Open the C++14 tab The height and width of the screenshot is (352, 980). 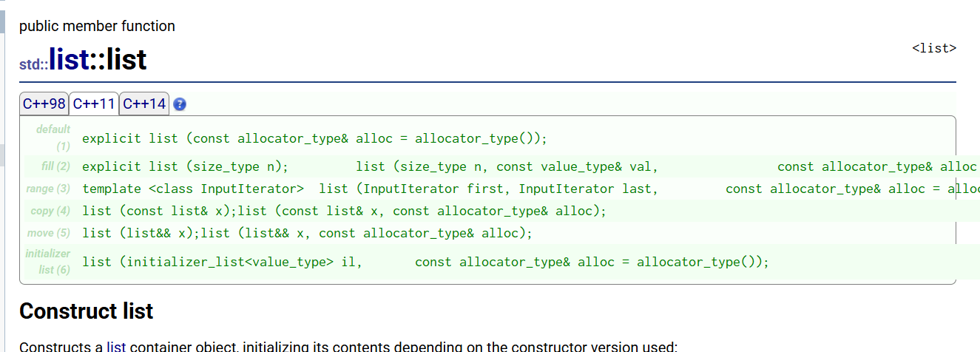[x=144, y=104]
